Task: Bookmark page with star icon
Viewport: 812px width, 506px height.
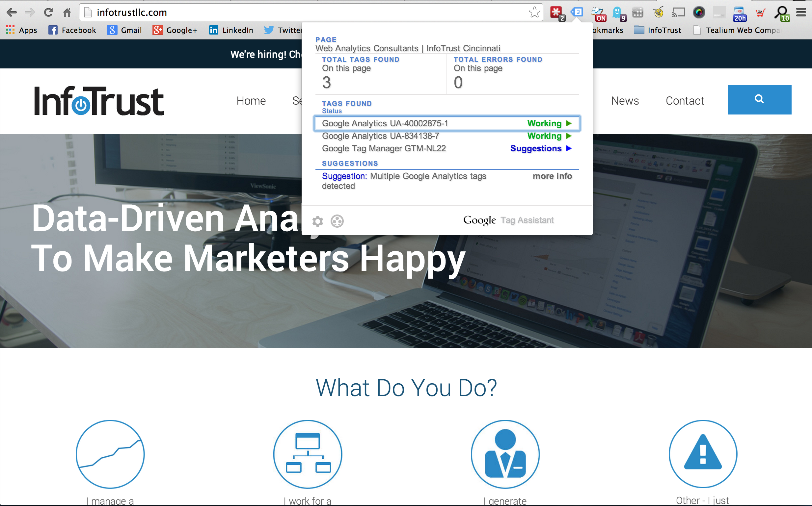Action: tap(534, 13)
